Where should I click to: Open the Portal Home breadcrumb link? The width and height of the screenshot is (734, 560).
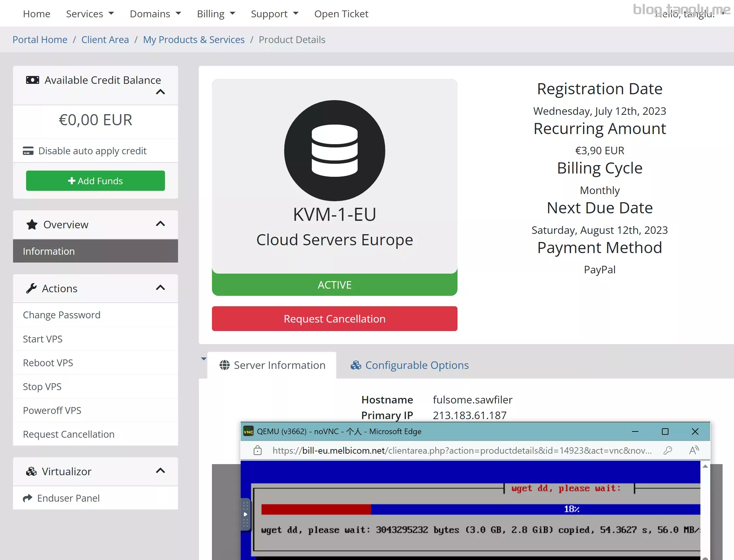pos(40,39)
